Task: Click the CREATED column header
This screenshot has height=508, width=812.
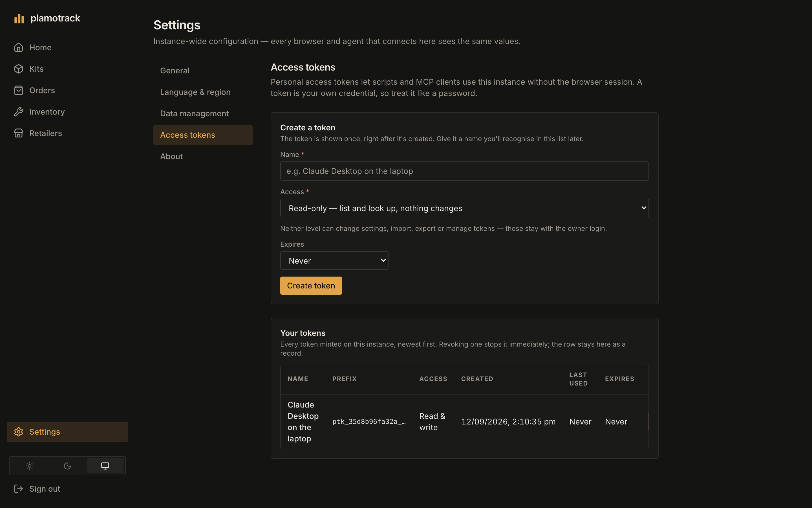Action: point(477,379)
